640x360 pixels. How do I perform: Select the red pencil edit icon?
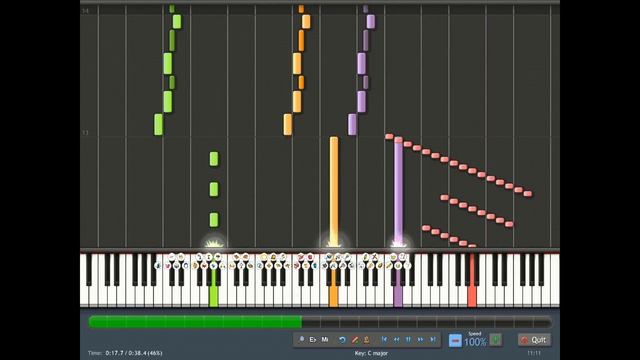click(x=355, y=340)
